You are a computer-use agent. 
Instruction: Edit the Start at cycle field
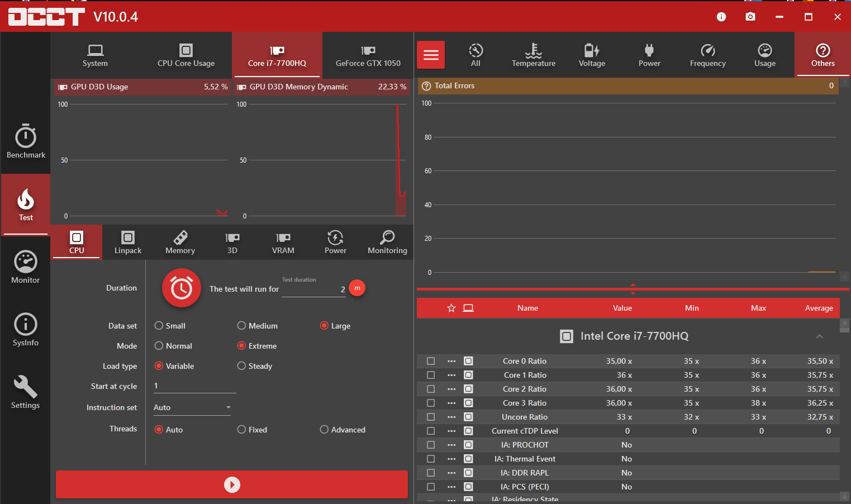(194, 386)
